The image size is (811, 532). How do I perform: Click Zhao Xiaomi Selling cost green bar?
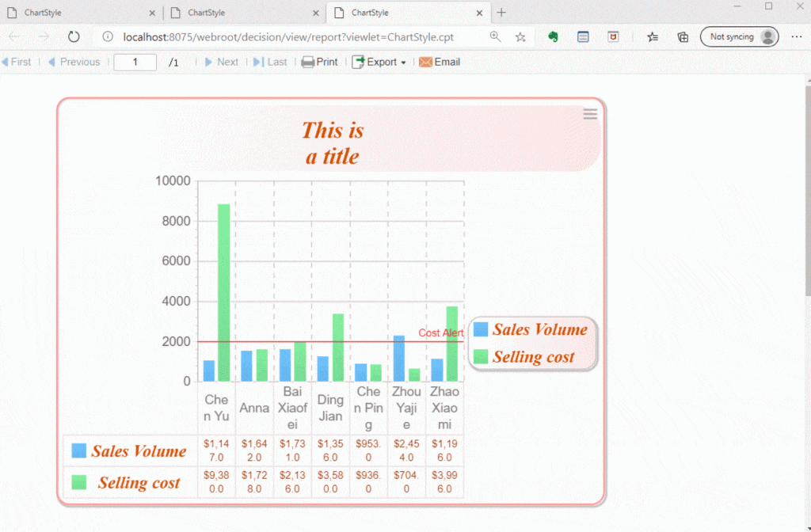coord(452,344)
